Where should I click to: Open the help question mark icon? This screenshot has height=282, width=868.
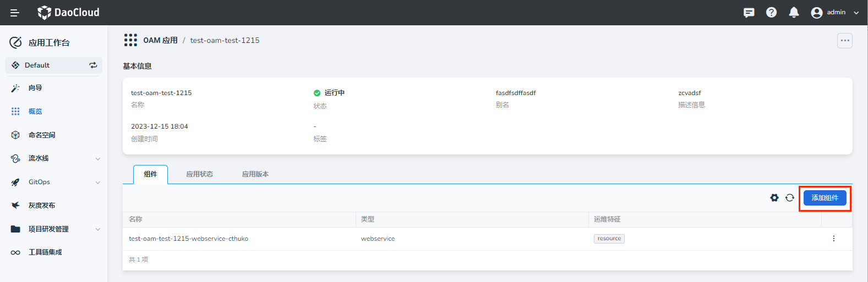pyautogui.click(x=771, y=12)
